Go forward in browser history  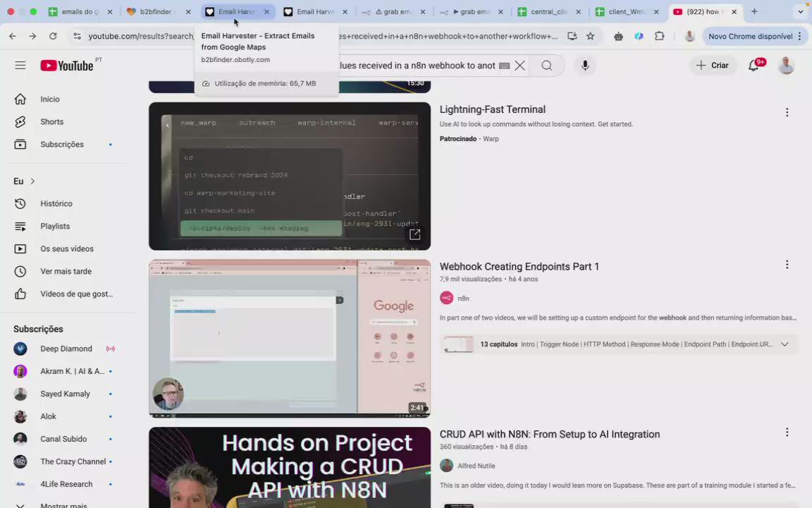(x=32, y=36)
